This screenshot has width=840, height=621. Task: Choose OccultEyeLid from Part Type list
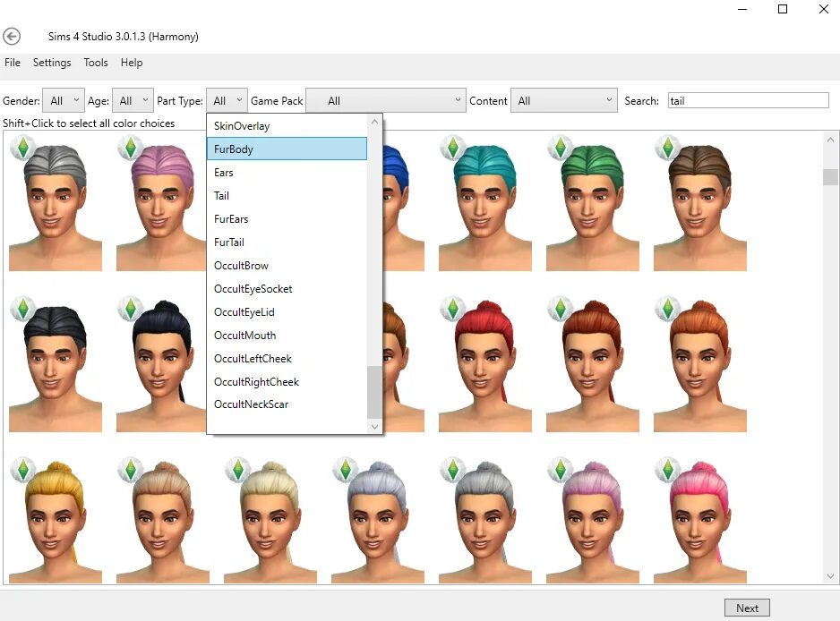tap(287, 312)
